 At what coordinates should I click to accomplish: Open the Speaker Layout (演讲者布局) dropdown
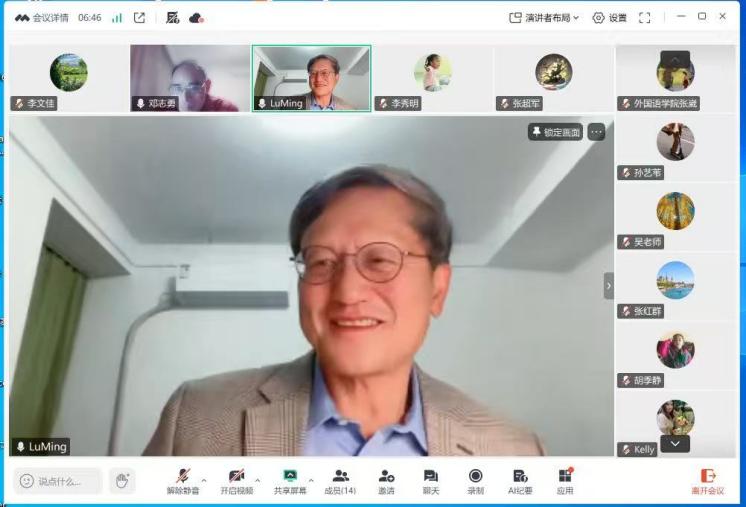544,17
